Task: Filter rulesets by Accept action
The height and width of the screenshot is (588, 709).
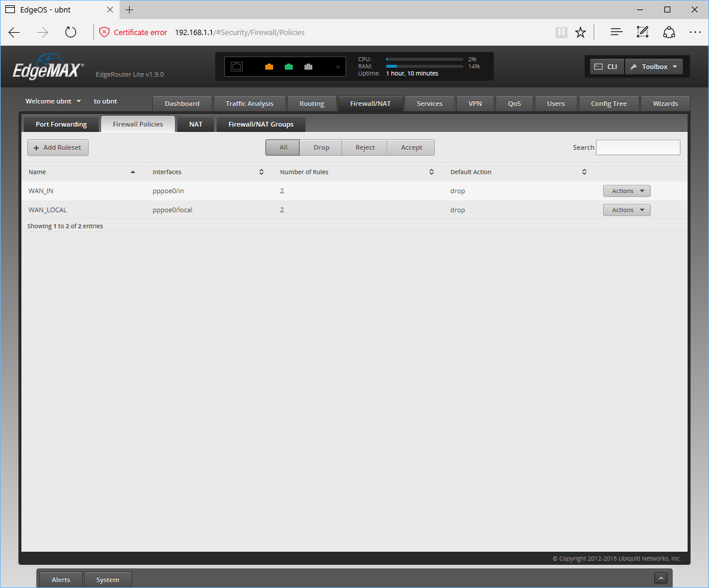Action: pyautogui.click(x=411, y=147)
